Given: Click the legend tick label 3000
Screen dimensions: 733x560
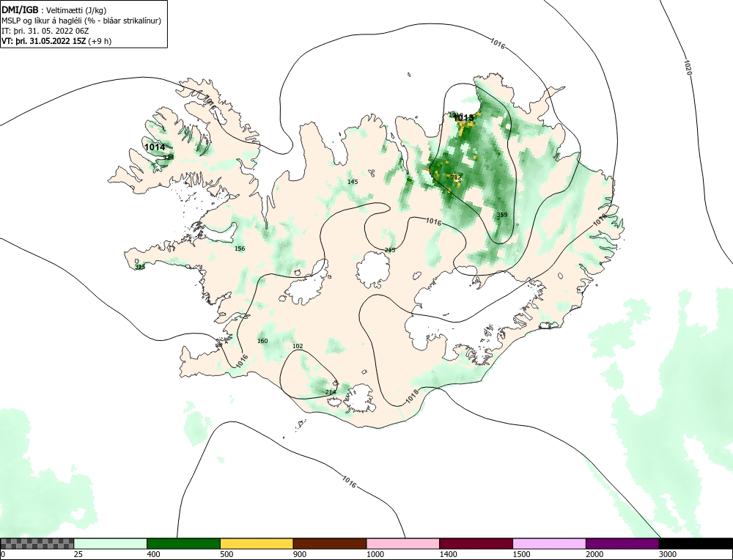Looking at the screenshot, I should coord(668,554).
